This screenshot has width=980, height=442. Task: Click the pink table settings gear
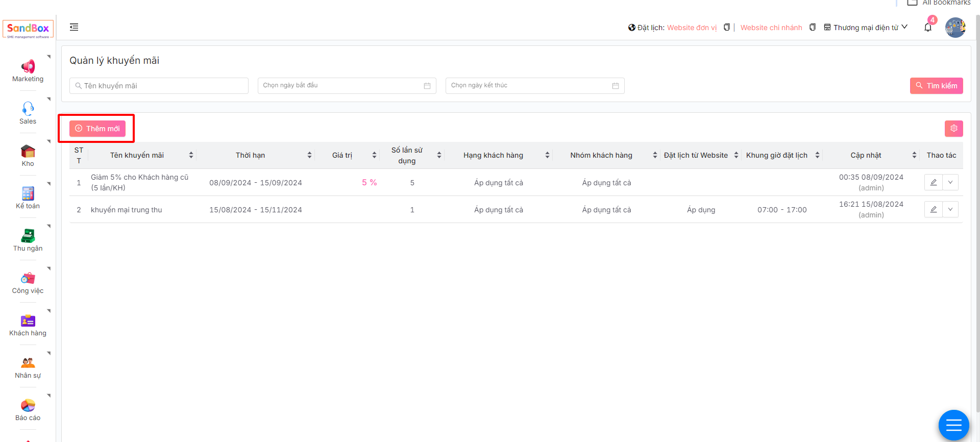coord(953,129)
